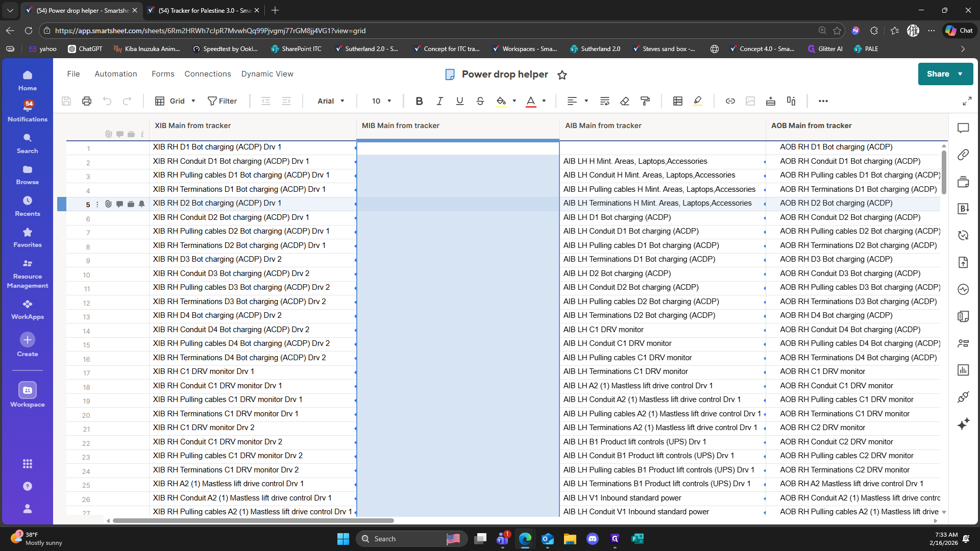This screenshot has width=980, height=551.
Task: Toggle bold formatting
Action: 419,101
